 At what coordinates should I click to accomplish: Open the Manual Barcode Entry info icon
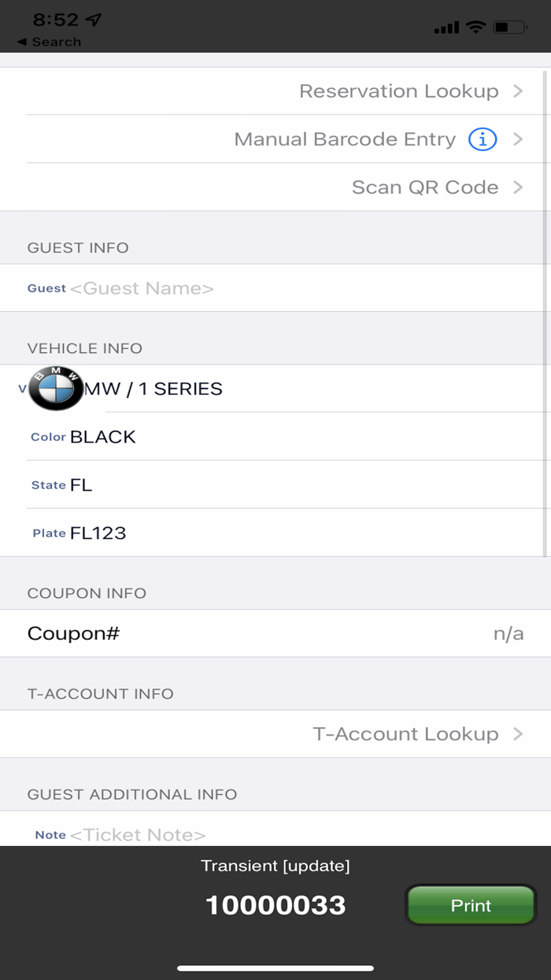coord(483,139)
